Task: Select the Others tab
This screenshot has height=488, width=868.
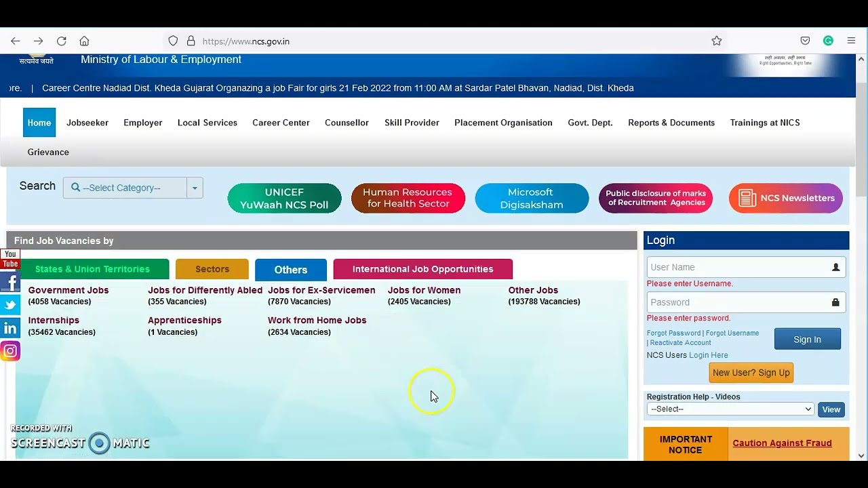Action: point(291,270)
